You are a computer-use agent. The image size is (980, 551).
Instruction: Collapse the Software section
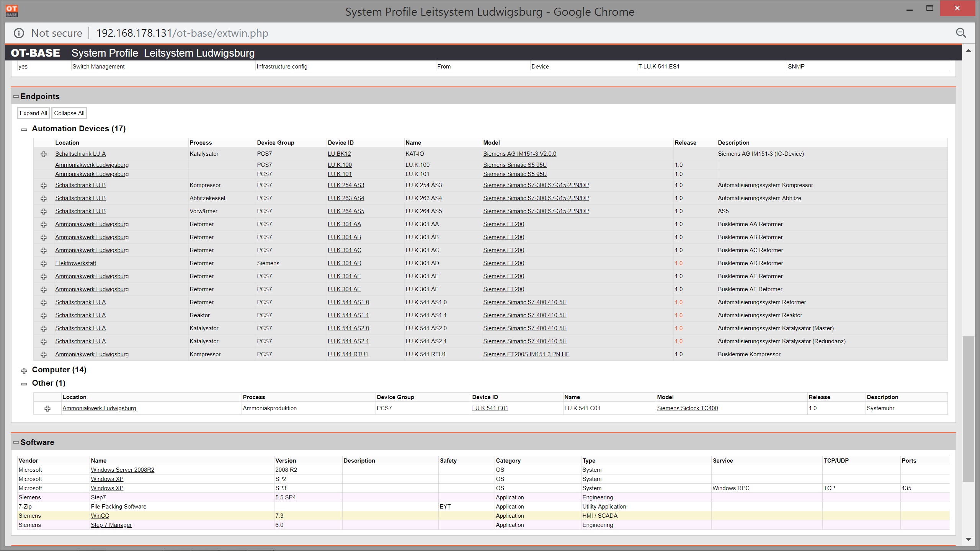point(16,442)
